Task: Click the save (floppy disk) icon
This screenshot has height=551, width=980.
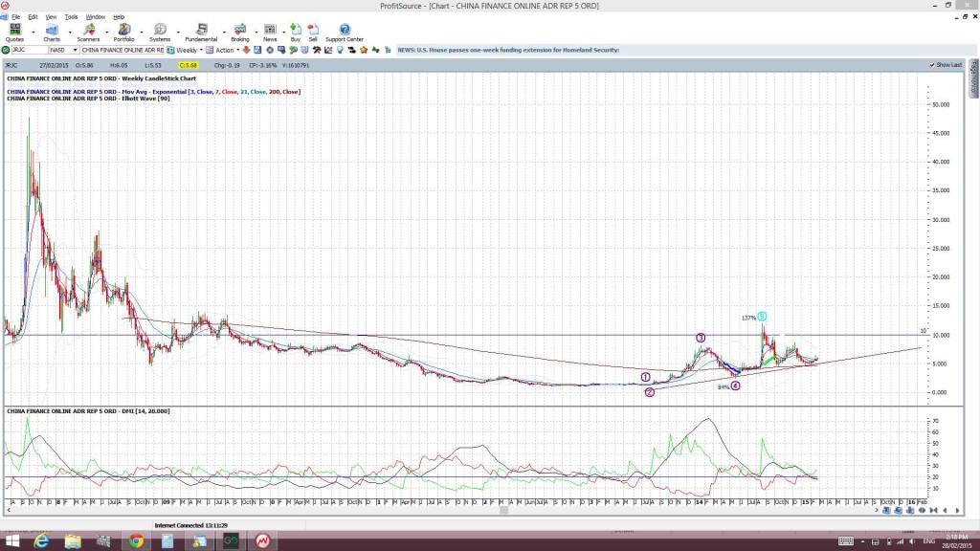Action: [x=257, y=50]
